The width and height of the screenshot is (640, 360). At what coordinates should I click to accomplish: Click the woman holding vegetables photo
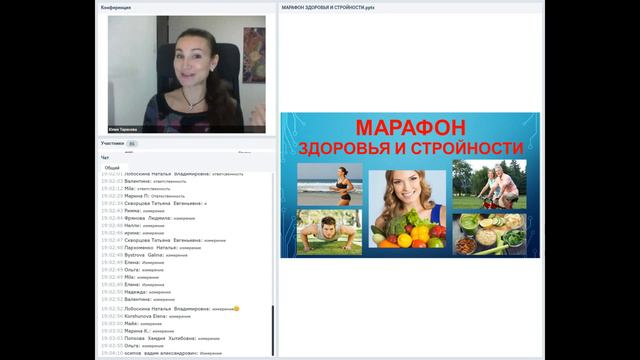(407, 209)
